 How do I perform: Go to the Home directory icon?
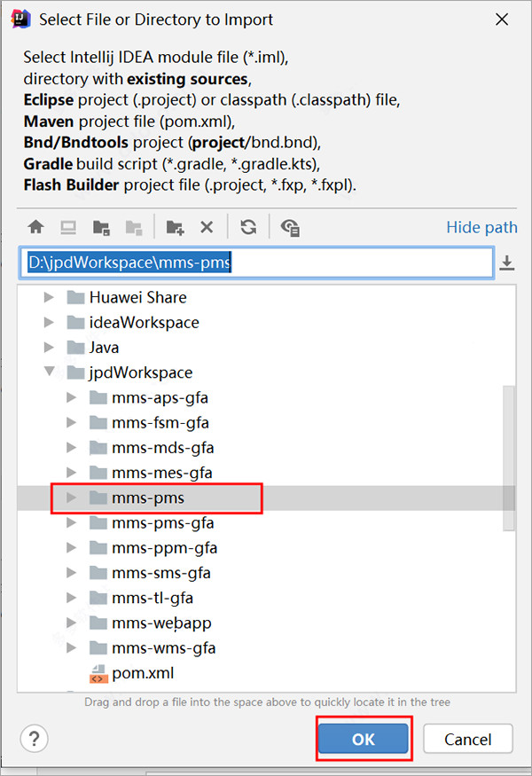pos(36,227)
